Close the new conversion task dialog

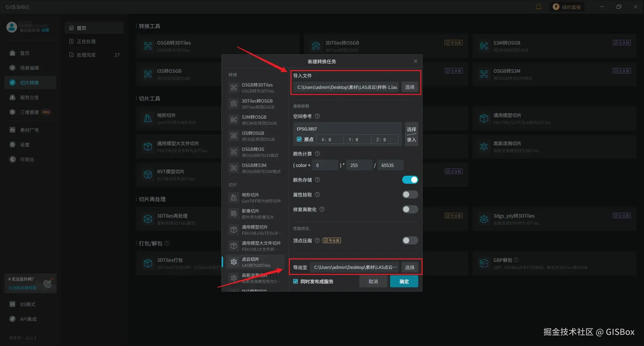pyautogui.click(x=415, y=61)
